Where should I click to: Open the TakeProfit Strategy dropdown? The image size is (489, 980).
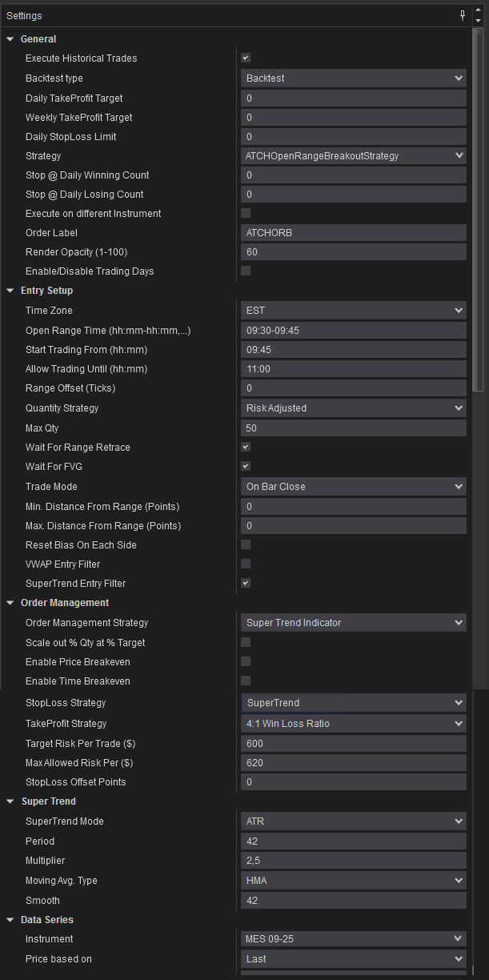pos(354,724)
